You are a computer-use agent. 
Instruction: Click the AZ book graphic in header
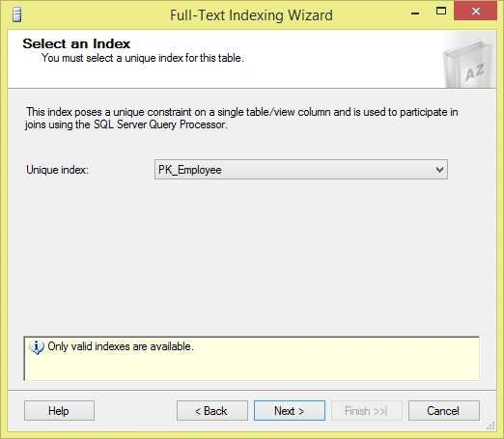(469, 64)
